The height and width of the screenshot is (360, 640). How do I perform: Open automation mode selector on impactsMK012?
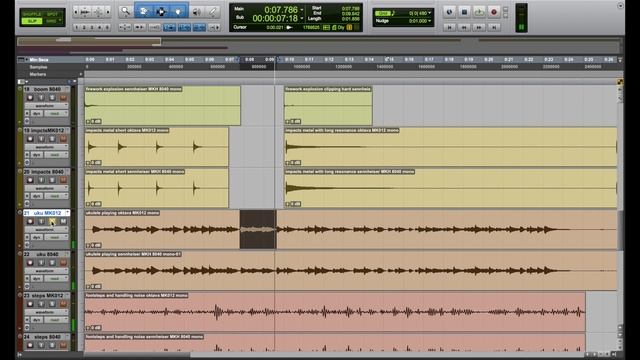55,155
